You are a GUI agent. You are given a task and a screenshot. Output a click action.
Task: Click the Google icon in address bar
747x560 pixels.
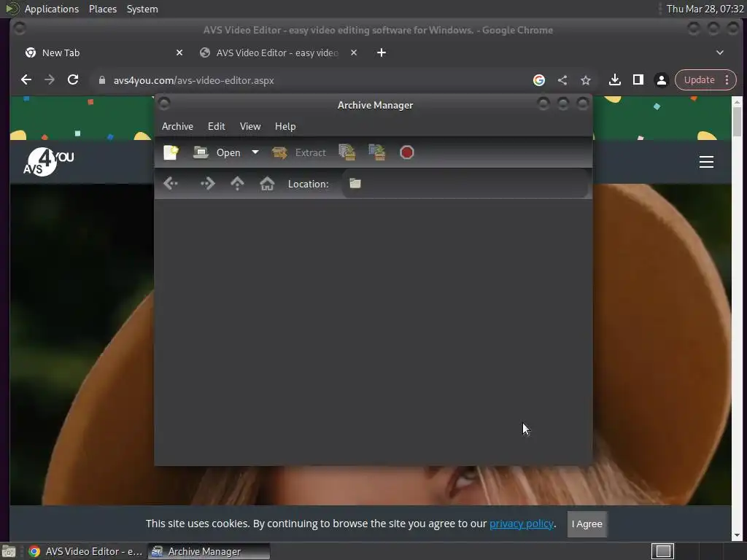pos(539,80)
